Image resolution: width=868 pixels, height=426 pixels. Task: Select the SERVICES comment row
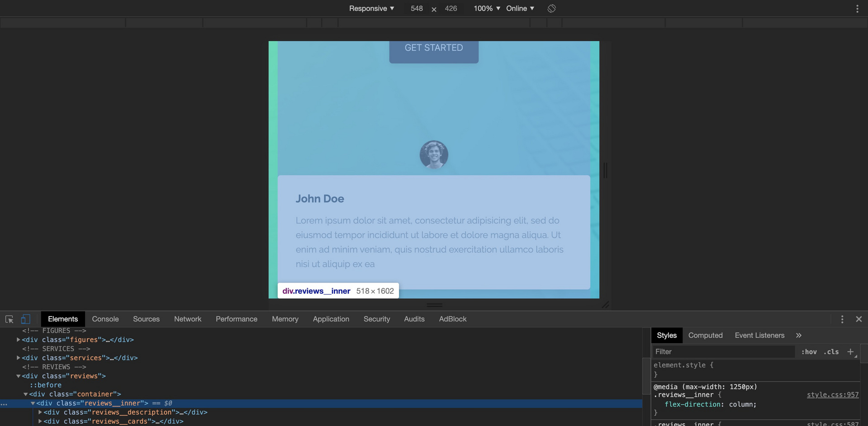(x=56, y=349)
